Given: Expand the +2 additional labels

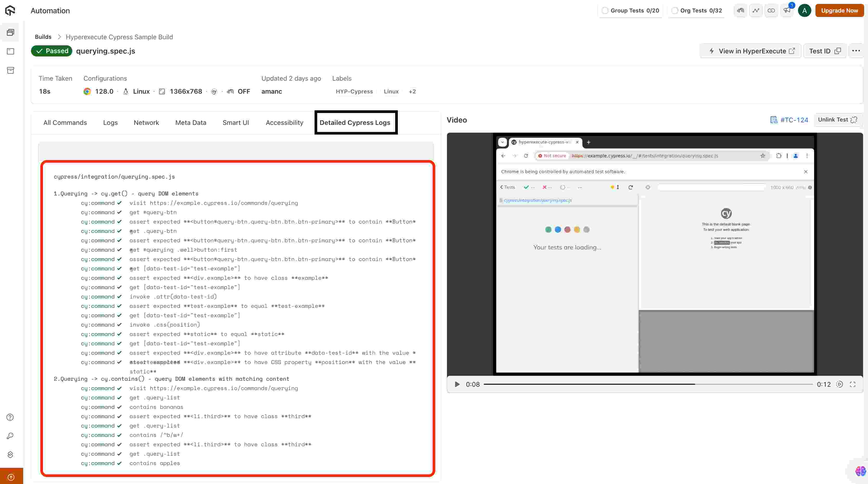Looking at the screenshot, I should tap(412, 91).
